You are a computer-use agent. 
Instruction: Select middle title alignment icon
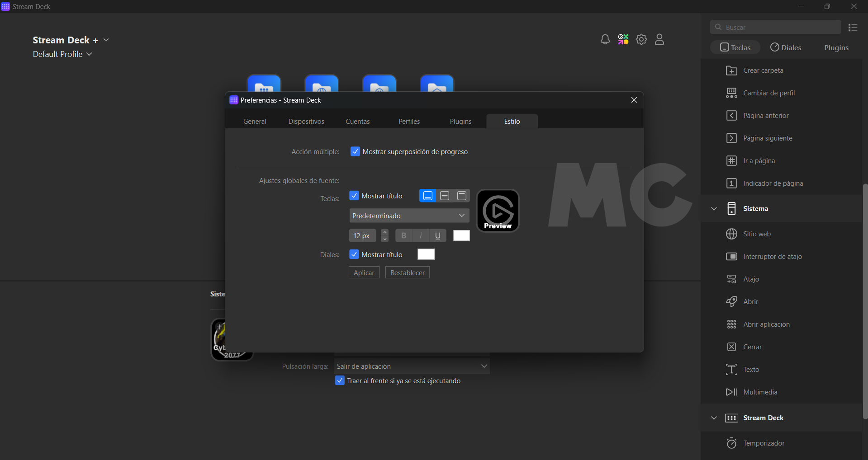445,196
